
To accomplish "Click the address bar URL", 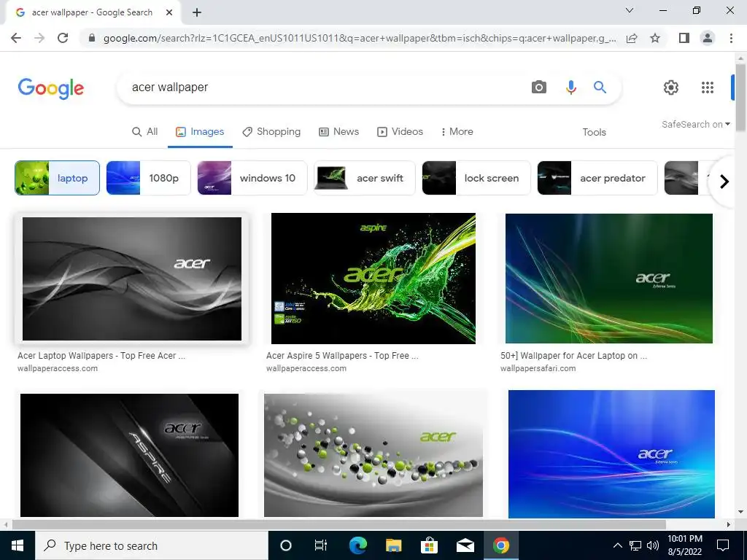I will (360, 38).
